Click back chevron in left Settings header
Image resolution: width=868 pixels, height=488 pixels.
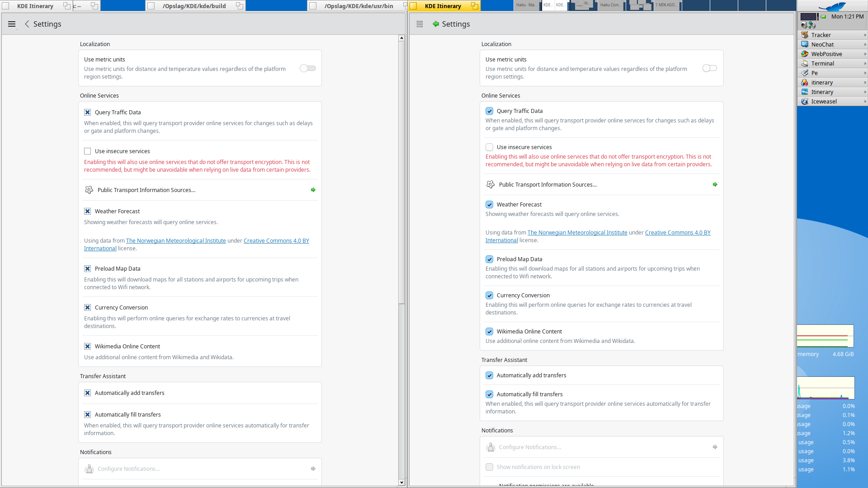coord(27,24)
